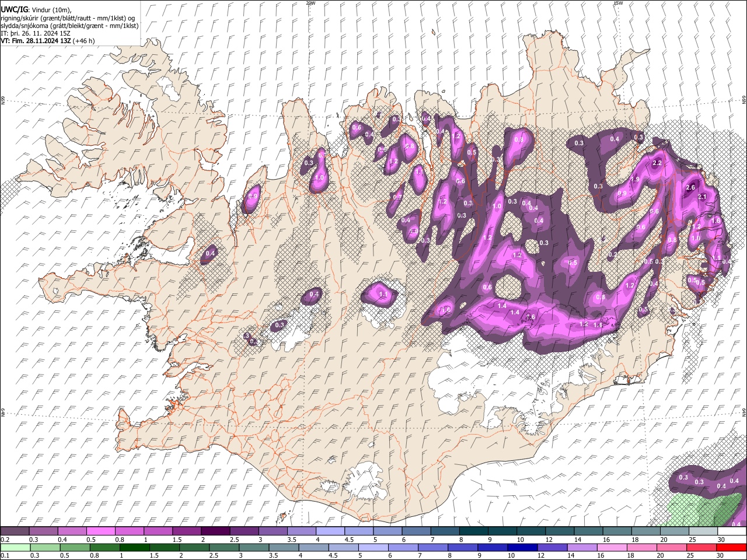
Task: Select the "2.2" snowfall value on the map
Action: coord(657,163)
